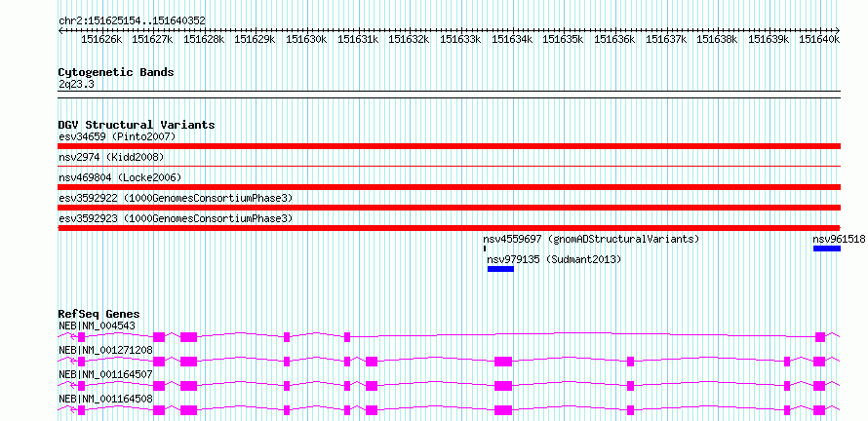Click widest NM_001164508 exon near 151634k
The height and width of the screenshot is (421, 868).
tap(503, 410)
